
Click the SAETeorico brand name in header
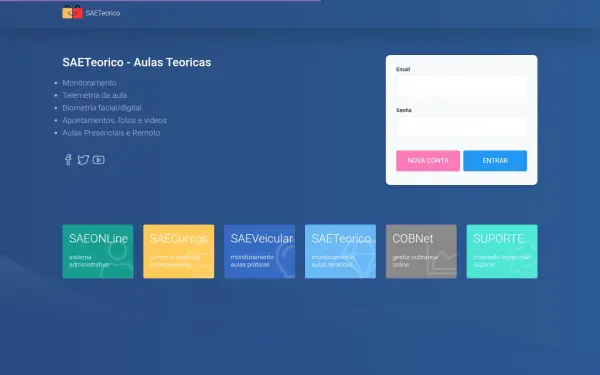(x=103, y=13)
